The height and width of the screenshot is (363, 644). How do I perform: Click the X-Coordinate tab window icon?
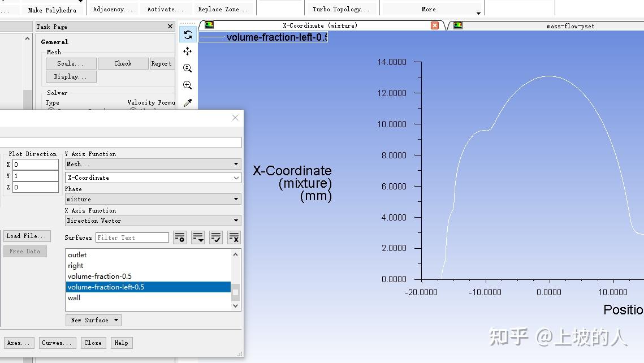tap(209, 25)
